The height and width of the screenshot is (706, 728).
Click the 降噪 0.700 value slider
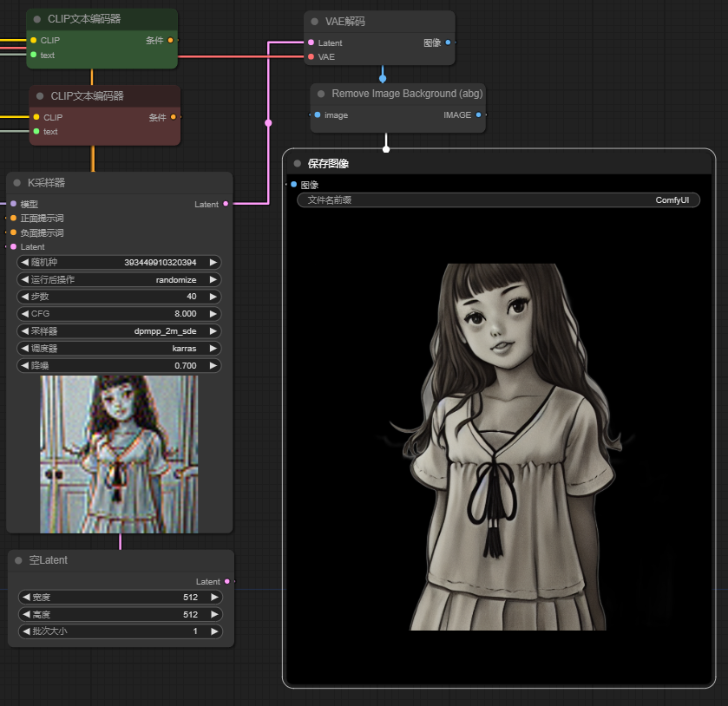coord(119,366)
